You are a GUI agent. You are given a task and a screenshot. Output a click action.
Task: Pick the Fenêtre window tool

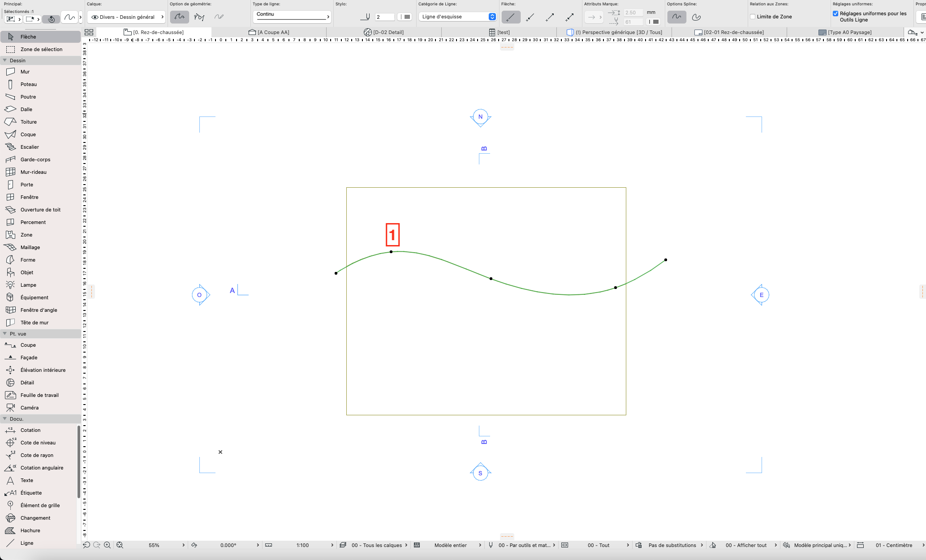click(40, 197)
